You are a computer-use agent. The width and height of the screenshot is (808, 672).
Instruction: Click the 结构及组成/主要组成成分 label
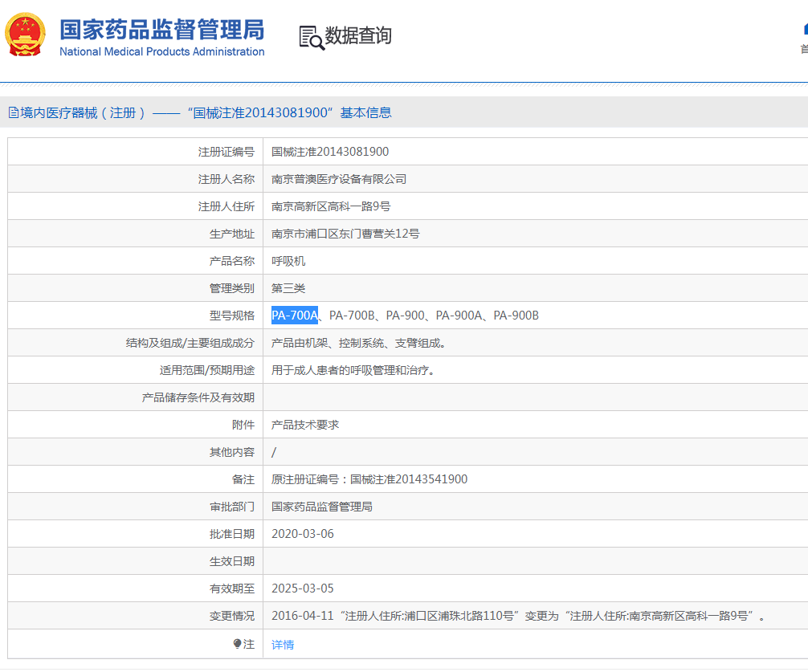tap(190, 343)
